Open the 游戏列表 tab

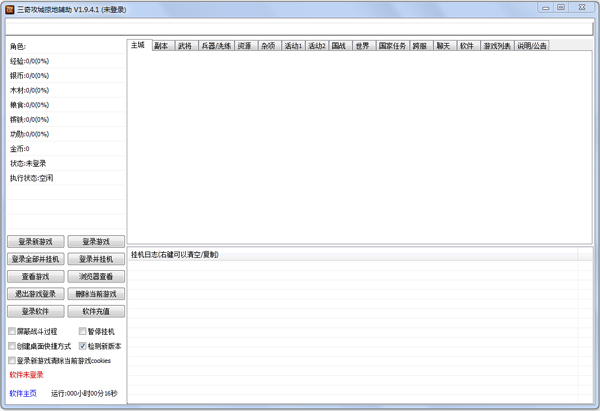(x=497, y=46)
